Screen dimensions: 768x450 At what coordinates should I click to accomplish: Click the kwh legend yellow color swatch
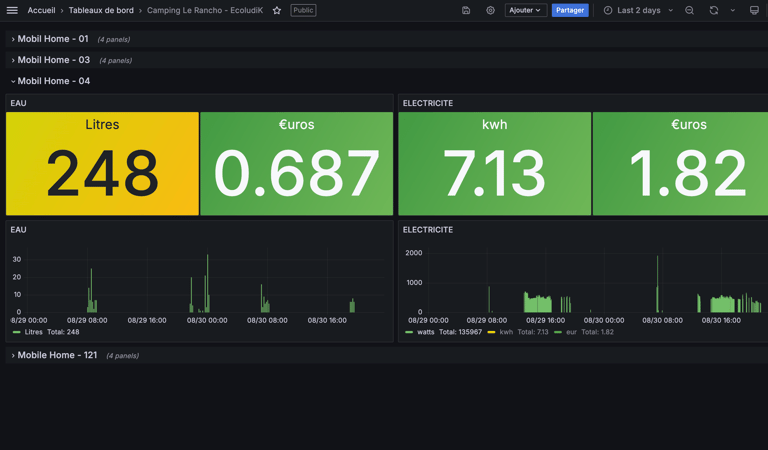point(491,332)
